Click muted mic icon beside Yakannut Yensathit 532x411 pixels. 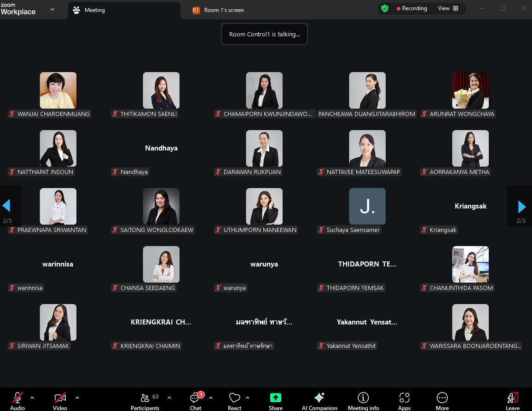tap(321, 346)
